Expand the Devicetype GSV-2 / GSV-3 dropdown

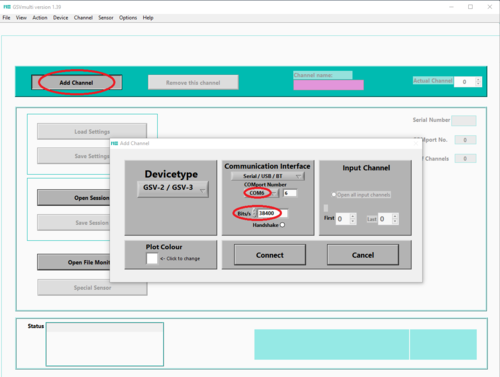173,189
